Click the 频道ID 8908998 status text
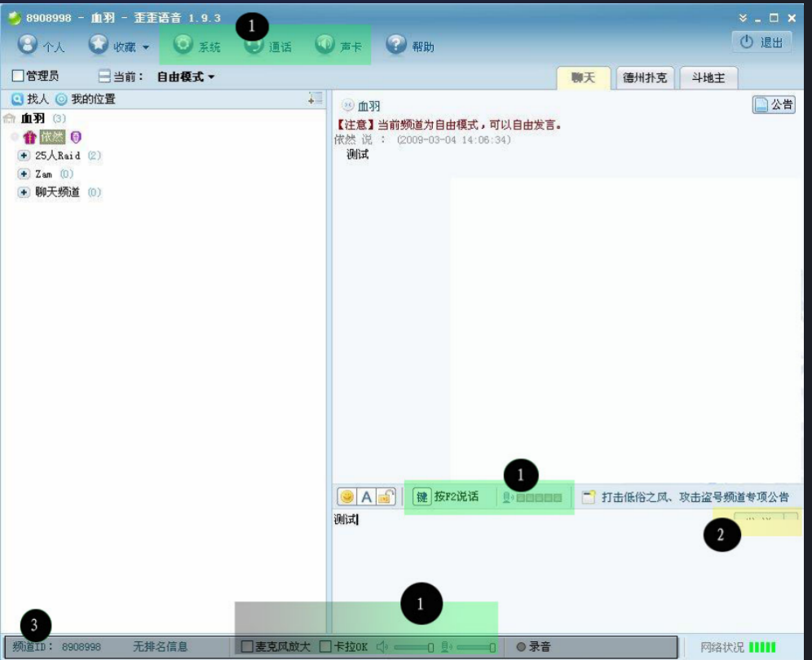This screenshot has width=812, height=660. [56, 646]
